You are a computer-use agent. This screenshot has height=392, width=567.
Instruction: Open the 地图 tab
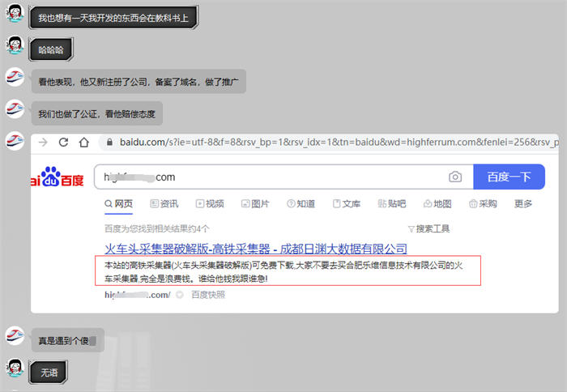(437, 204)
